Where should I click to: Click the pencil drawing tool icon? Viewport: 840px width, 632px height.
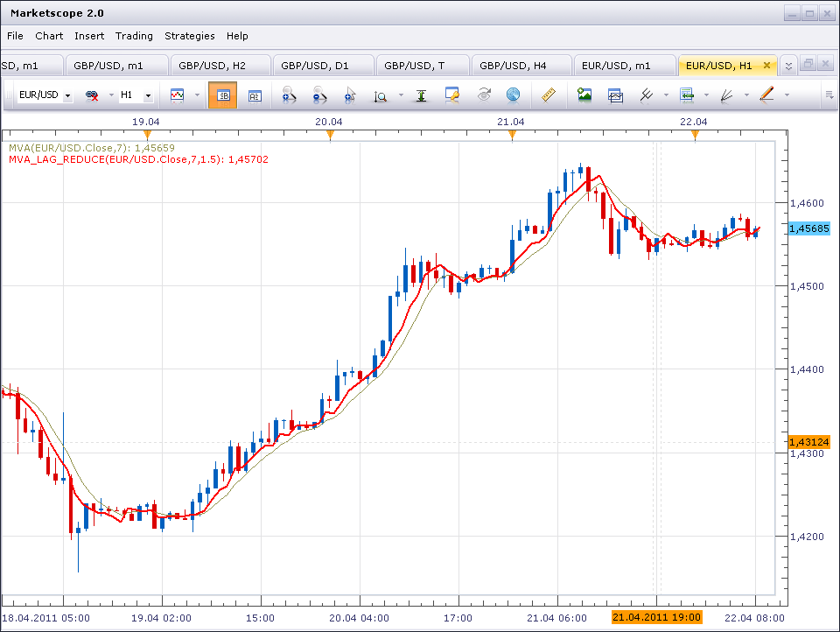(767, 95)
